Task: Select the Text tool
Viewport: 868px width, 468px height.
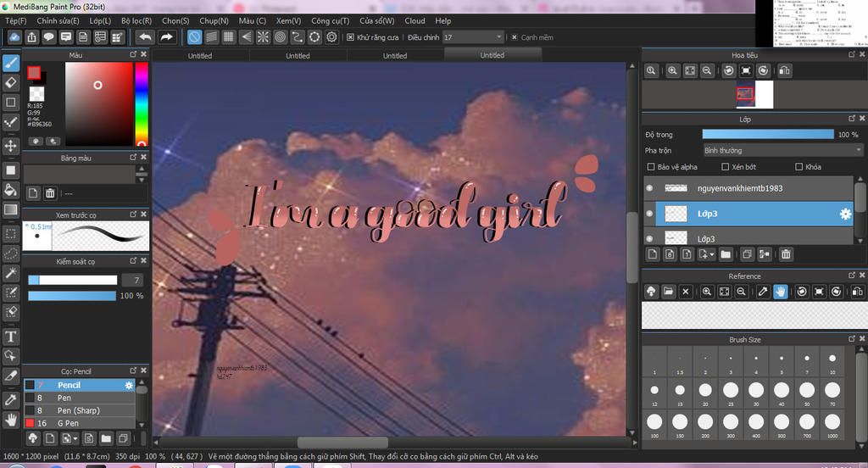Action: [10, 337]
